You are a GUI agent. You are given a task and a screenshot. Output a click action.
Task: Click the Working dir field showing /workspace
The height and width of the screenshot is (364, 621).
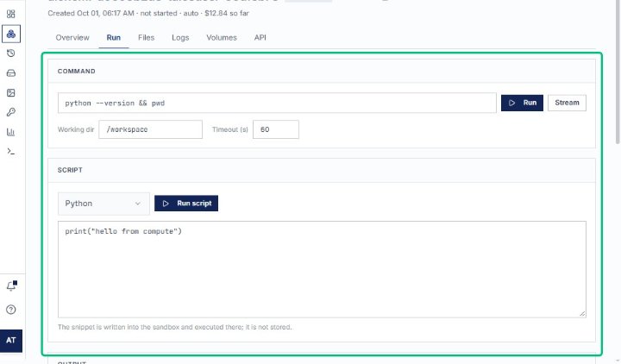point(150,129)
